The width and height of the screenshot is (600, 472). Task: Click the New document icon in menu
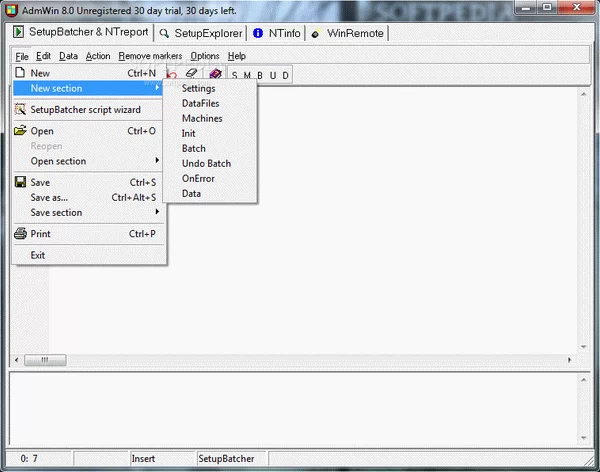[20, 73]
